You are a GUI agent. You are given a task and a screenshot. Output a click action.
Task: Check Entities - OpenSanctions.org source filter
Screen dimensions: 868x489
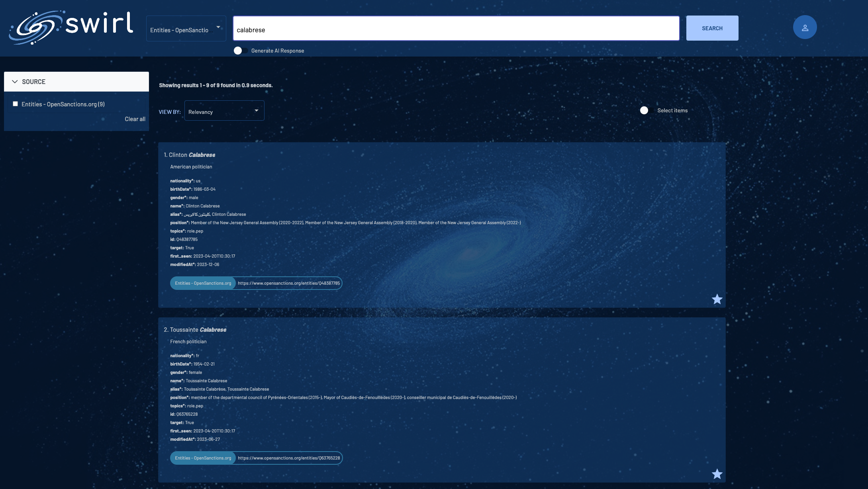16,104
